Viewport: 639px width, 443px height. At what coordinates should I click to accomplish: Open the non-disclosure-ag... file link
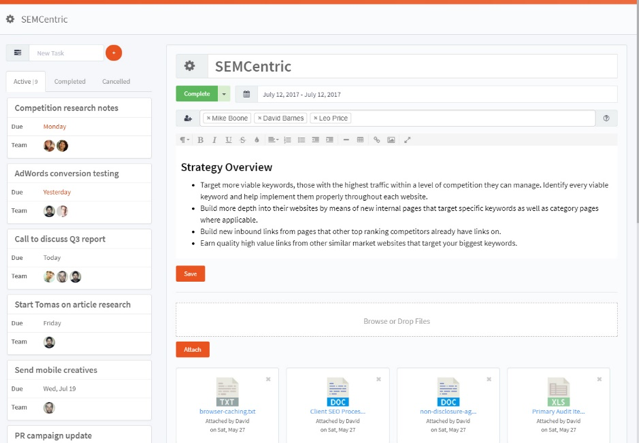pos(448,412)
